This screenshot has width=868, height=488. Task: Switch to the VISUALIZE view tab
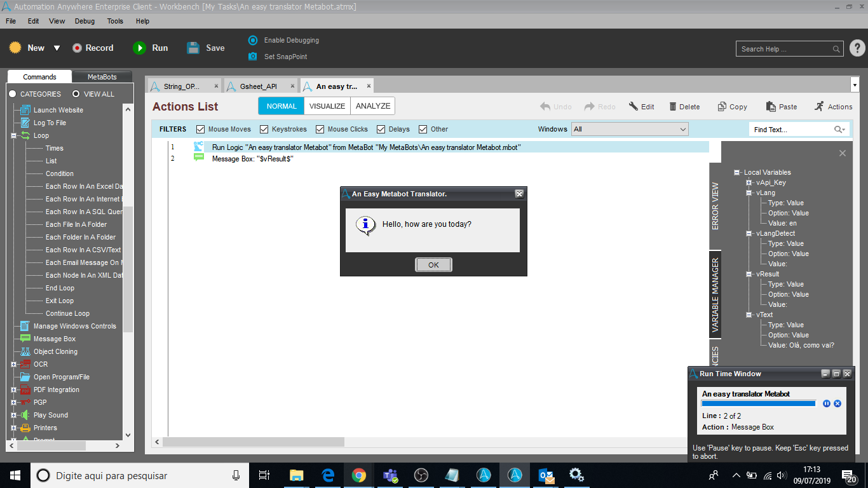point(327,106)
